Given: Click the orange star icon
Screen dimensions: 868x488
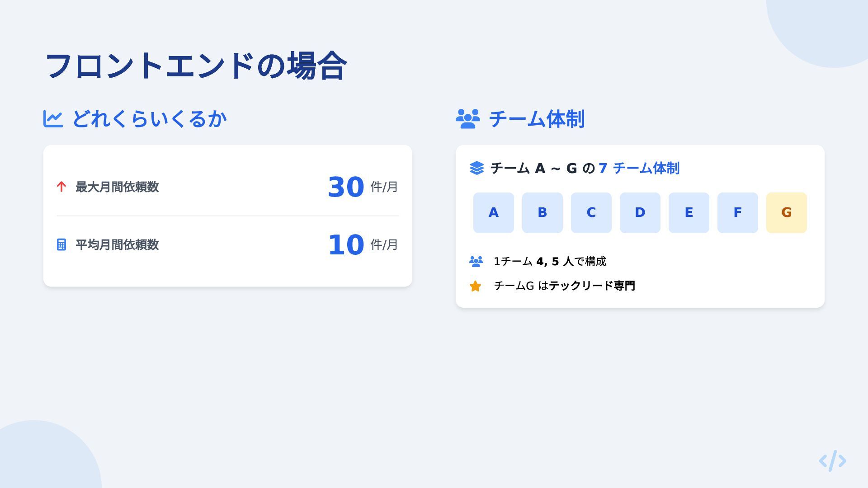Looking at the screenshot, I should (475, 286).
